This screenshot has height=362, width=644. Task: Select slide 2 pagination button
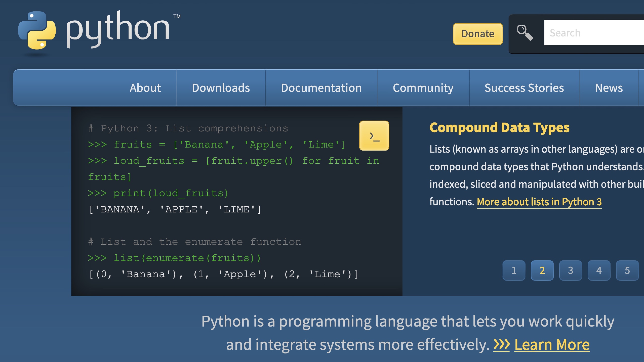coord(542,270)
